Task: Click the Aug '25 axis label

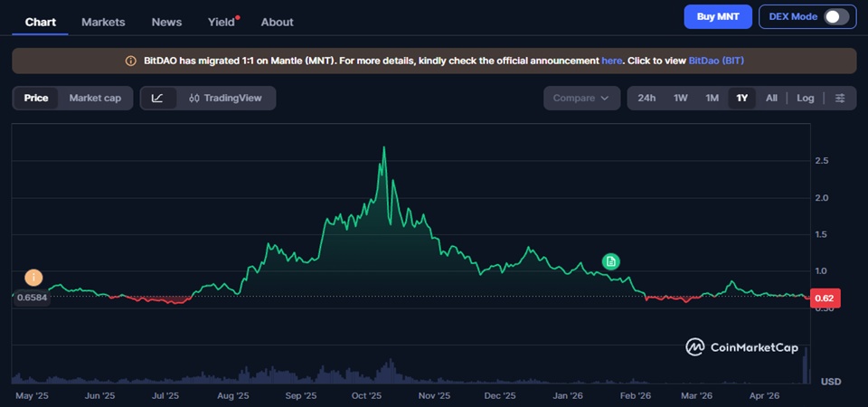Action: point(233,396)
